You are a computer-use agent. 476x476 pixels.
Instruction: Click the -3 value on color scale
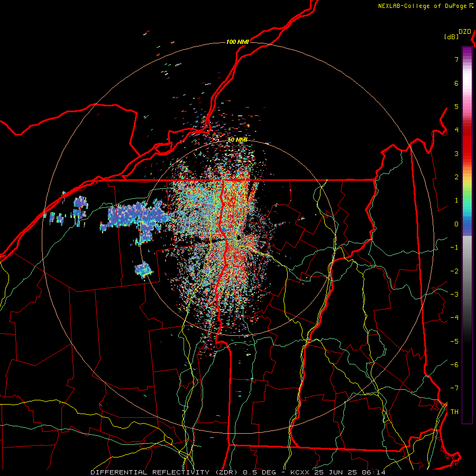(x=454, y=295)
